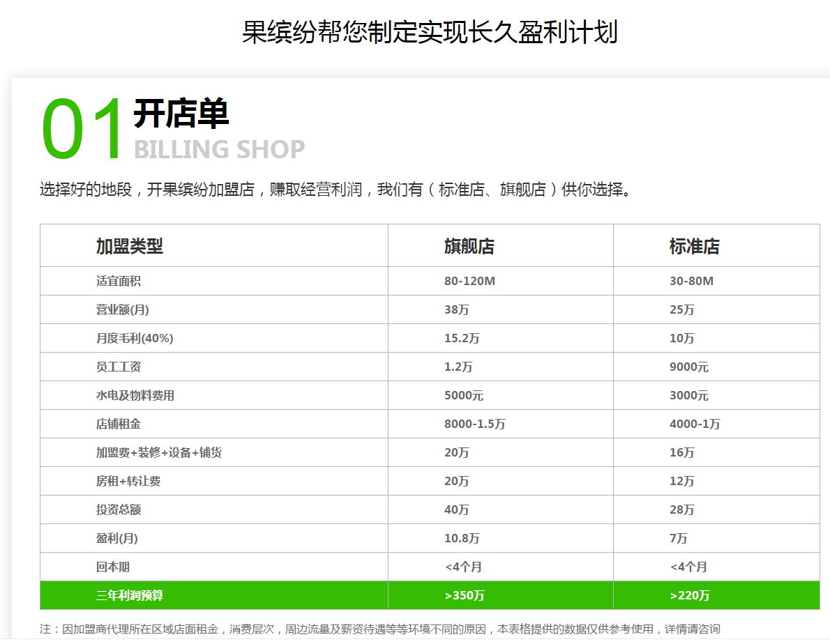Click the intro sentence starting 选择好的地段
Viewport: 830px width, 644px height.
click(x=335, y=190)
